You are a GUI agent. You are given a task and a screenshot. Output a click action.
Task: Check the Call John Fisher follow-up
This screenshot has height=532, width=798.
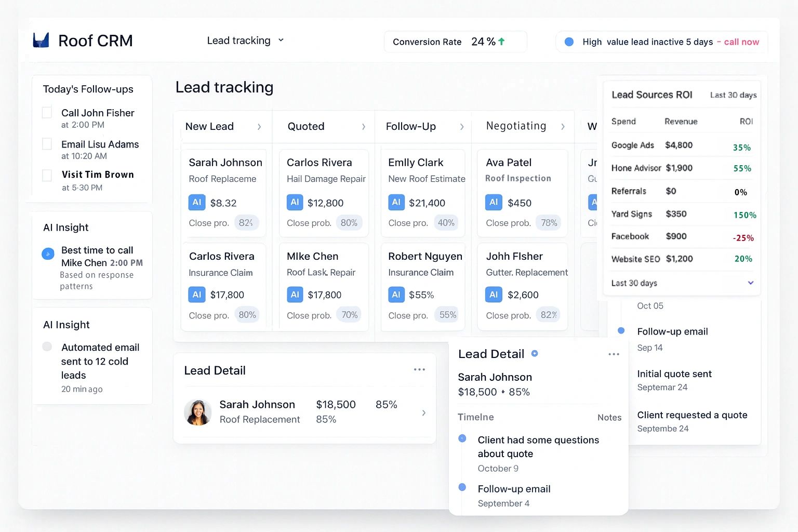[x=47, y=113]
